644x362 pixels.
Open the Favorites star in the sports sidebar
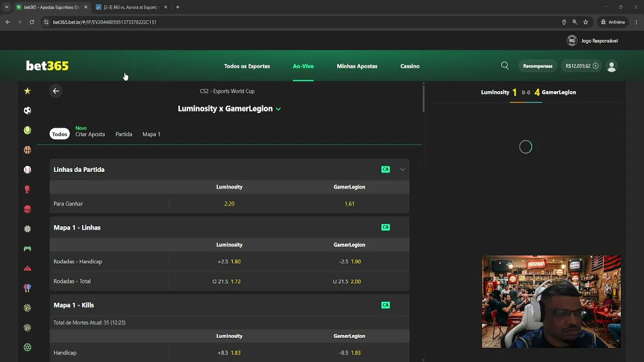pyautogui.click(x=27, y=91)
